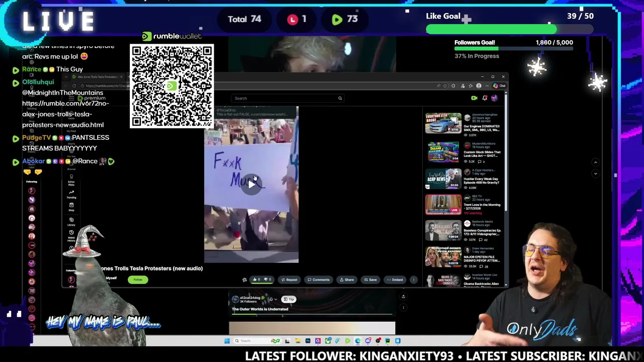This screenshot has height=362, width=644.
Task: Open Baseless Conspiracies Ep. 172 title
Action: click(482, 232)
